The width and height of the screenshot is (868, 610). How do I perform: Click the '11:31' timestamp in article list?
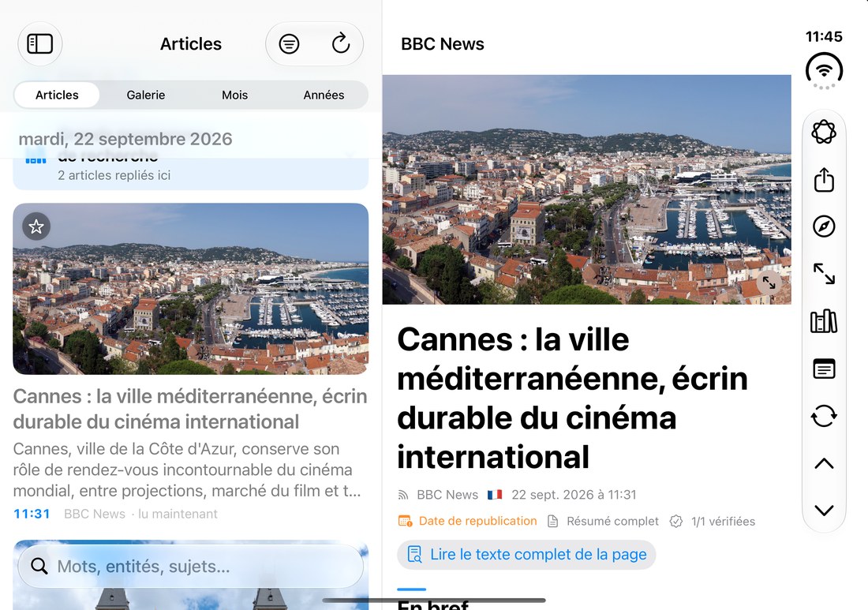pyautogui.click(x=32, y=515)
